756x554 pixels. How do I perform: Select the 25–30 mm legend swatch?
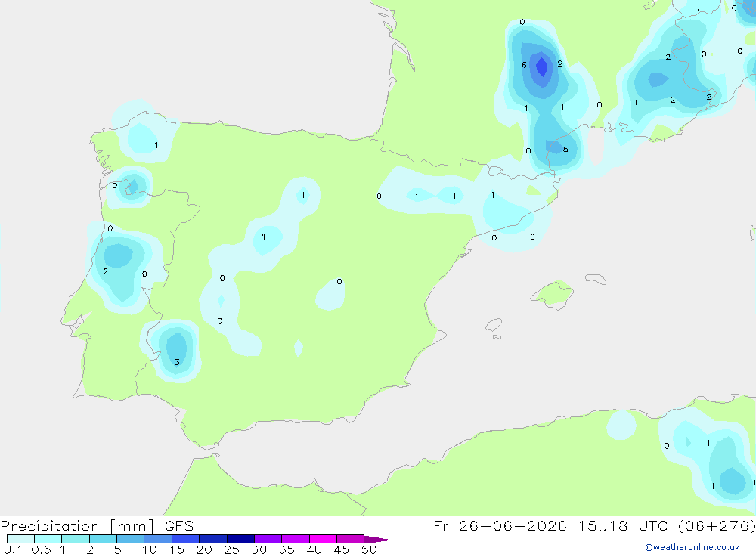point(240,539)
